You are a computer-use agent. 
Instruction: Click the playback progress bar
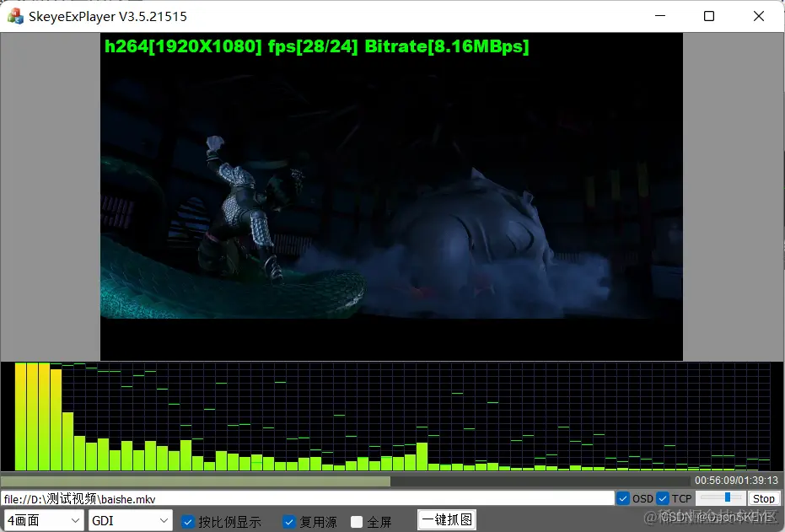click(345, 481)
